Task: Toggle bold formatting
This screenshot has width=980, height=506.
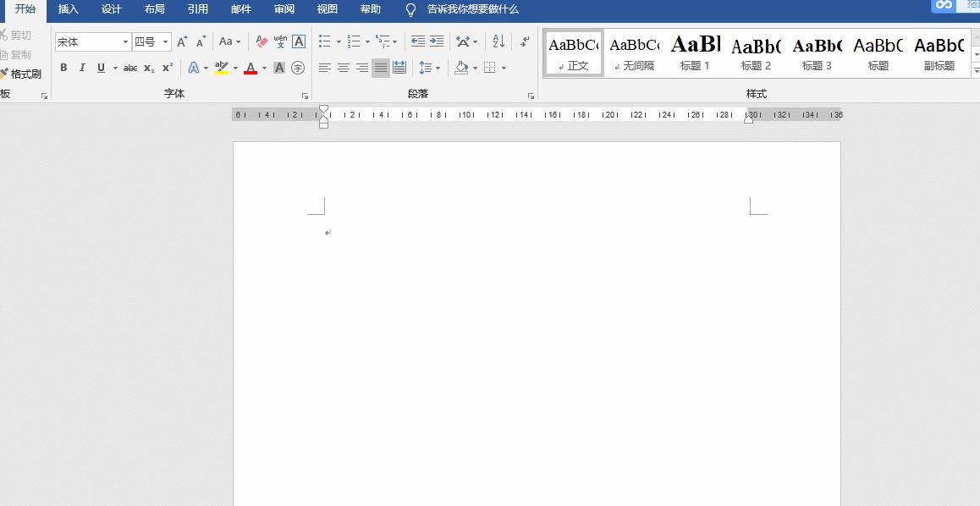Action: pos(63,68)
